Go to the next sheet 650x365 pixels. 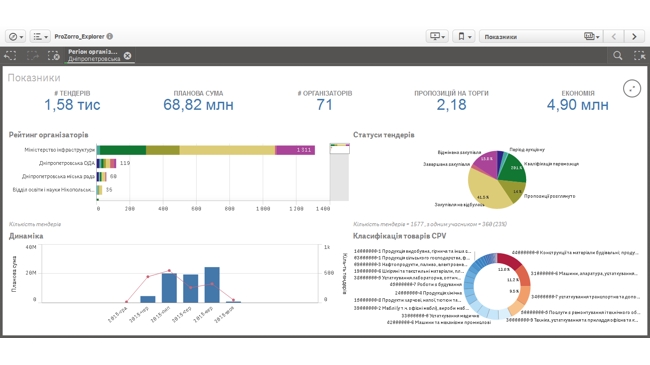tap(634, 36)
